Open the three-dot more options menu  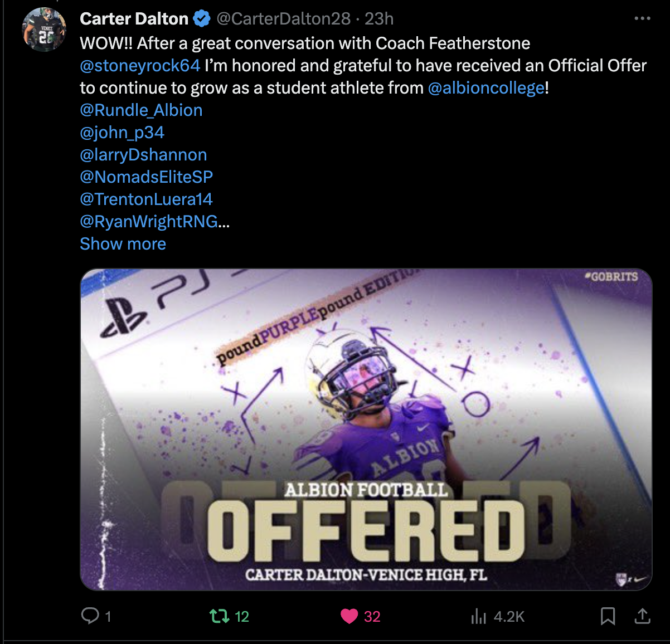click(x=642, y=19)
